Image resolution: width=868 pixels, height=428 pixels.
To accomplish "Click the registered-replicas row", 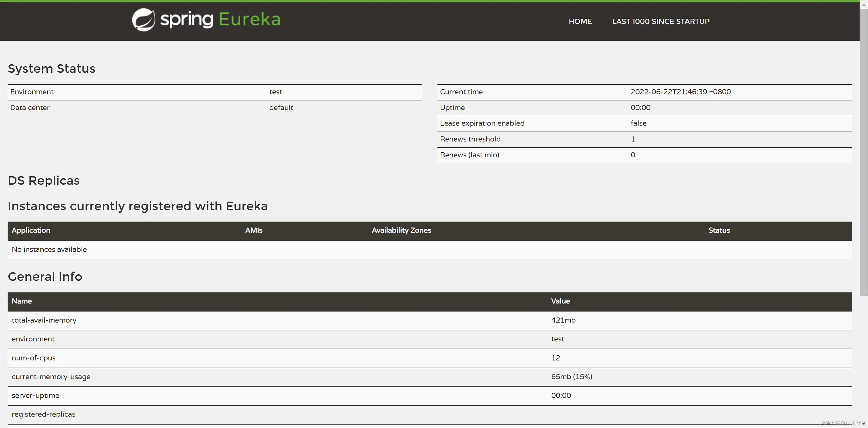I will point(43,415).
